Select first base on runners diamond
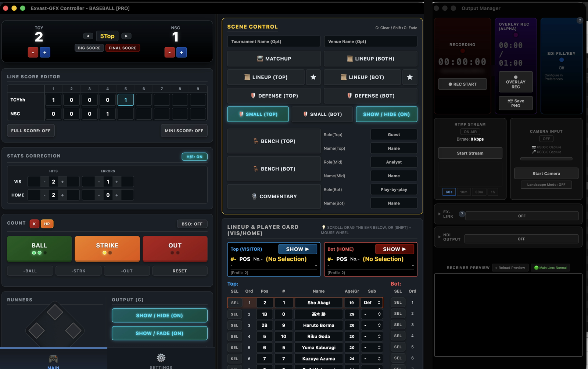This screenshot has width=588, height=369. pos(73,331)
